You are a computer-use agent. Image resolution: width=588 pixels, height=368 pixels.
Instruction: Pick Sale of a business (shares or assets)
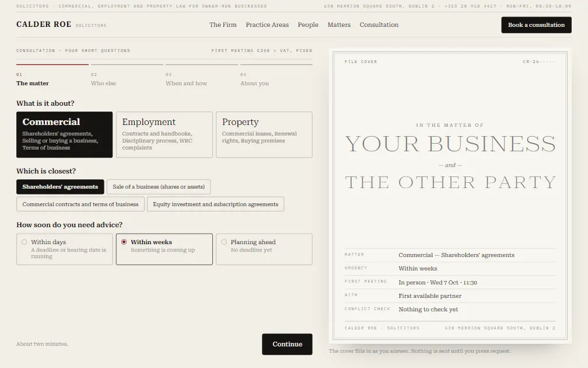pyautogui.click(x=159, y=187)
